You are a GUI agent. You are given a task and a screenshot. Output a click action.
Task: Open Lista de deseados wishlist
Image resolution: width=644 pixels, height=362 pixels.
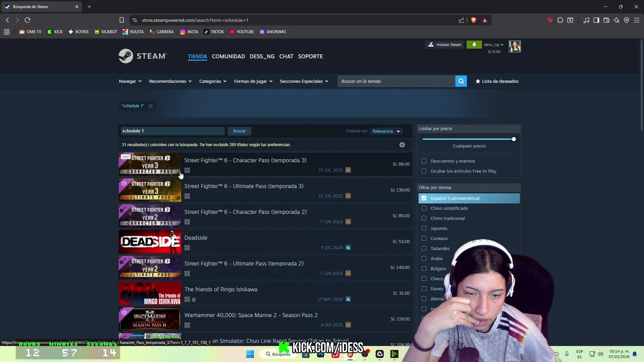pos(497,81)
